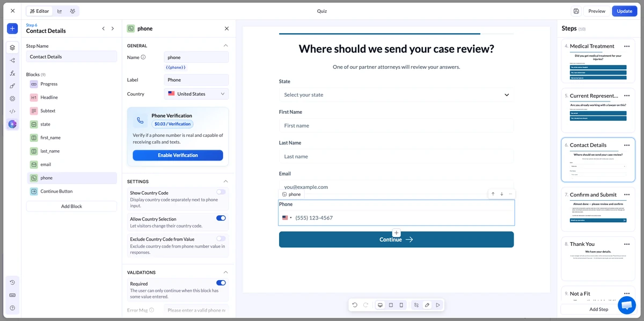The image size is (644, 321).
Task: Click the Preview button
Action: [x=597, y=11]
